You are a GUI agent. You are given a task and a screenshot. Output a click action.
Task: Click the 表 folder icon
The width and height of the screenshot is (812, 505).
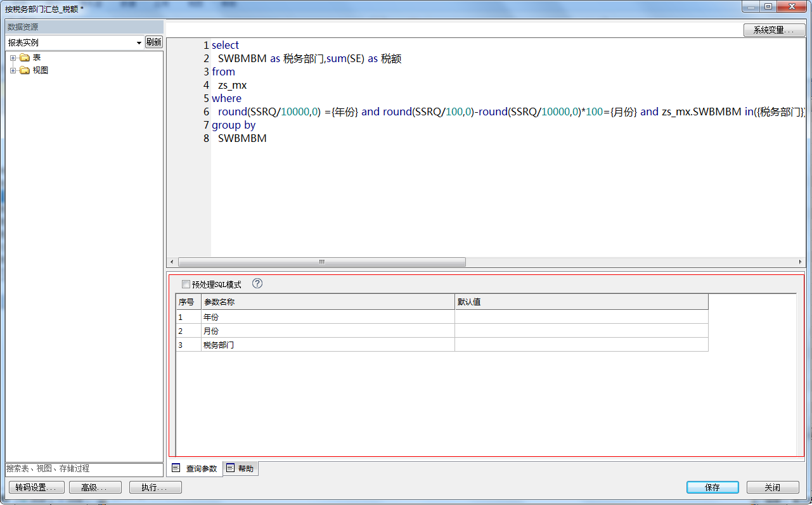tap(25, 58)
